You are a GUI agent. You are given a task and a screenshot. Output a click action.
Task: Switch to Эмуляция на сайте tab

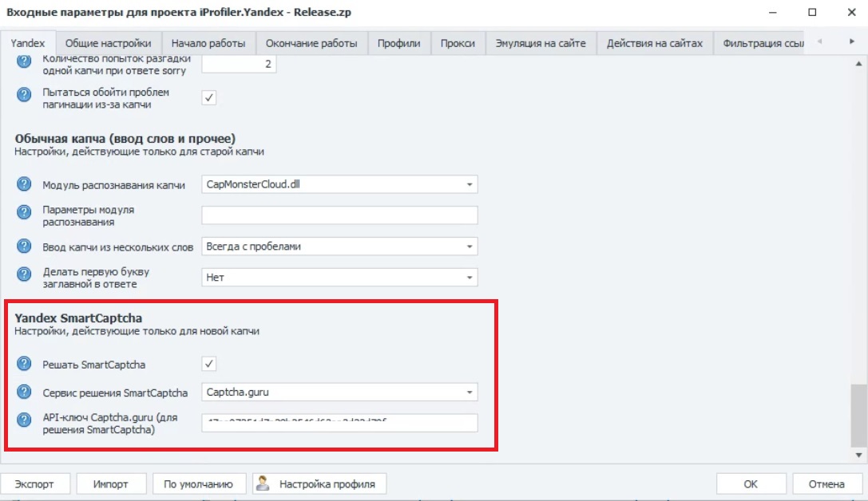[541, 43]
